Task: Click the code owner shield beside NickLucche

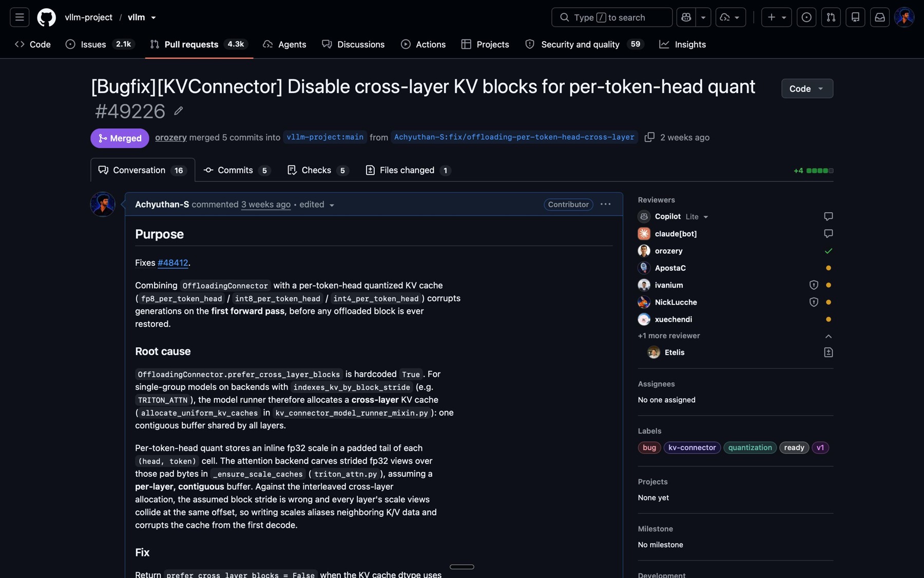Action: [814, 302]
